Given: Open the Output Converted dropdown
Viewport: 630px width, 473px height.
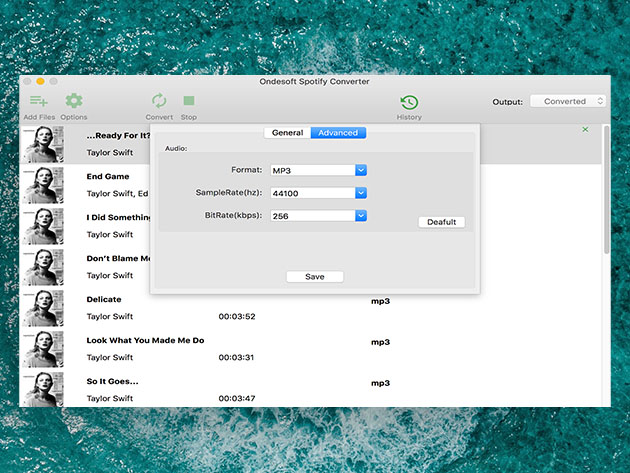Looking at the screenshot, I should [568, 101].
